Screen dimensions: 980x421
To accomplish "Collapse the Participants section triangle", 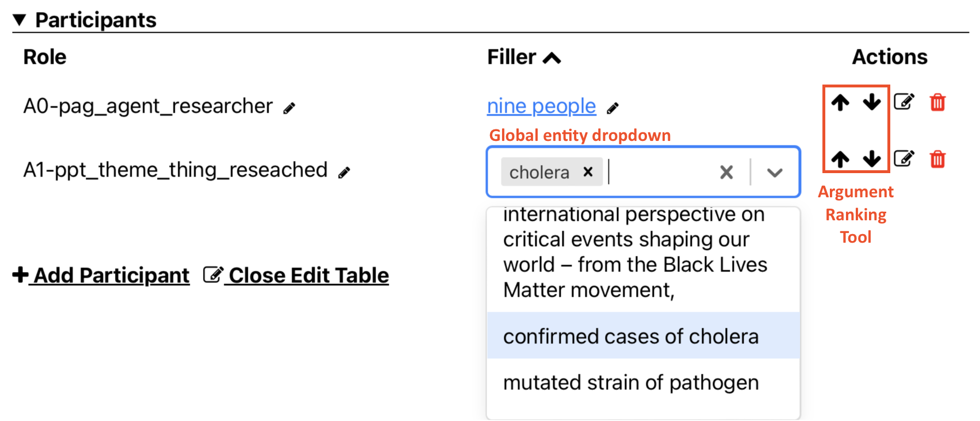I will tap(20, 20).
